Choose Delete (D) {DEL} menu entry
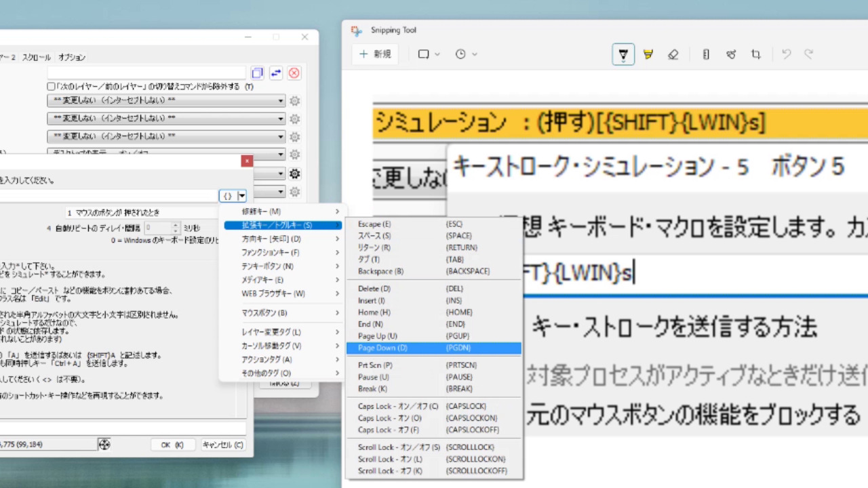The height and width of the screenshot is (488, 868). point(434,289)
